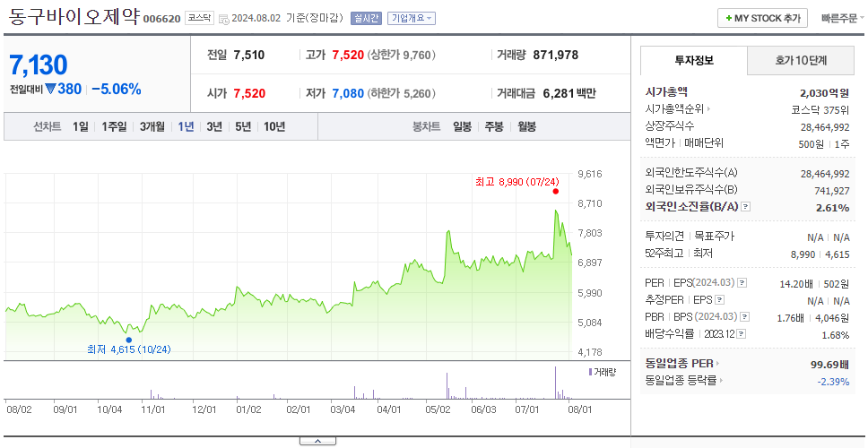The image size is (868, 448).
Task: Select 5년 line chart period
Action: (243, 126)
